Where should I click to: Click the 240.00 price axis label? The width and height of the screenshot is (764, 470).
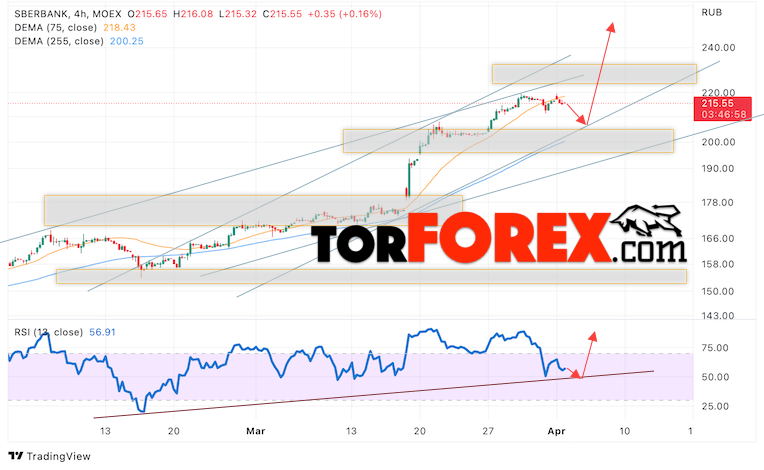pos(718,48)
